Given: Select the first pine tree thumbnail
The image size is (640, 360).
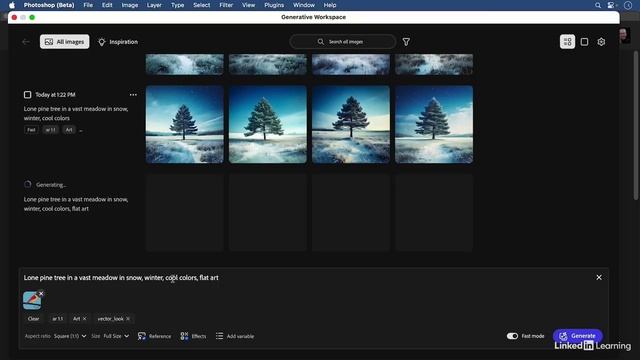Looking at the screenshot, I should [185, 124].
